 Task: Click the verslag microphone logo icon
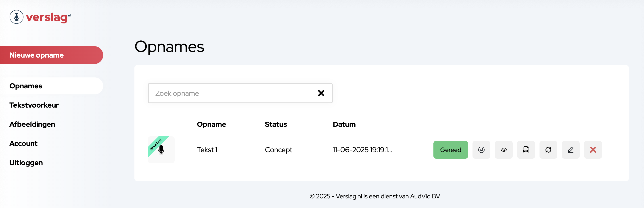point(17,17)
